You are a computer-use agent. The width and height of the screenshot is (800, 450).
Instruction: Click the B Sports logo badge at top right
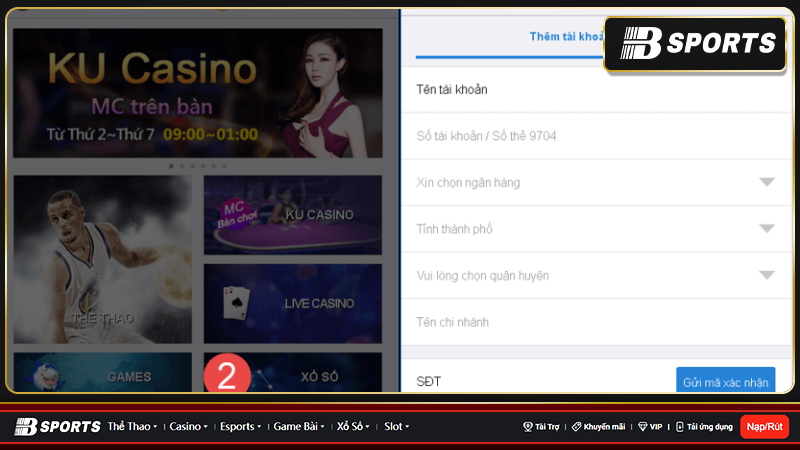point(695,44)
